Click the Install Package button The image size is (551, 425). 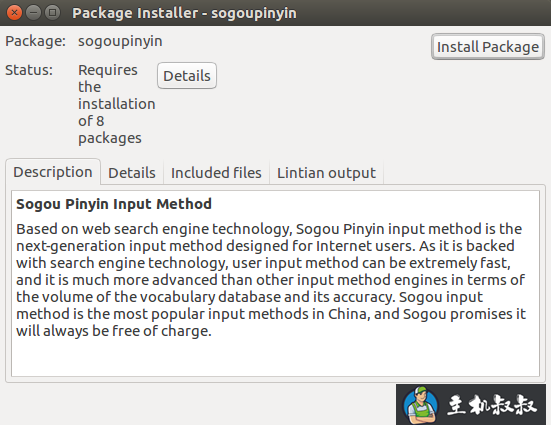(488, 47)
